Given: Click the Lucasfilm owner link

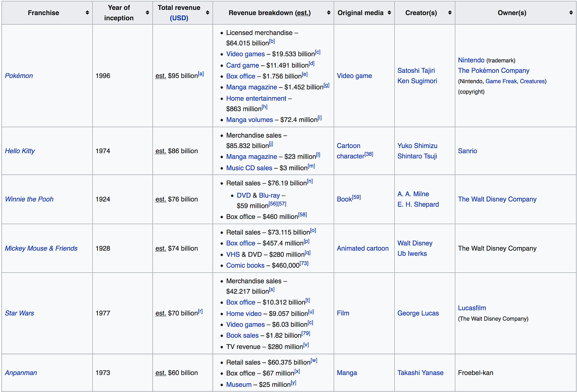Looking at the screenshot, I should pyautogui.click(x=472, y=308).
